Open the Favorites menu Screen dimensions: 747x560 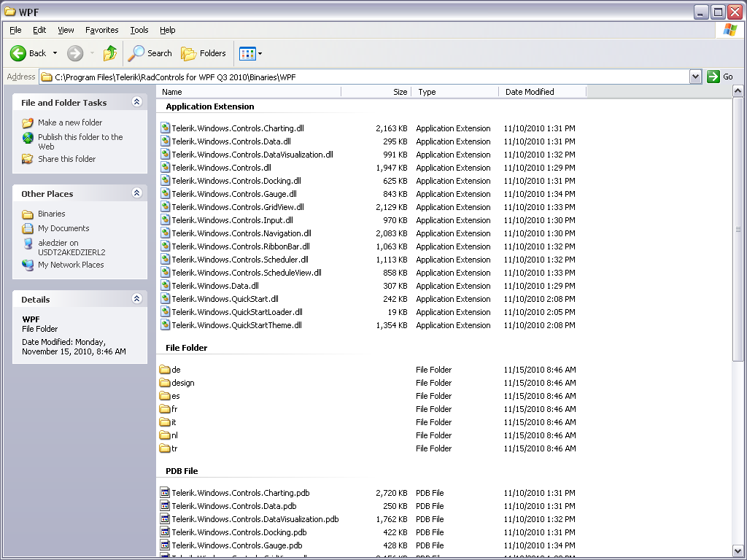pyautogui.click(x=101, y=30)
